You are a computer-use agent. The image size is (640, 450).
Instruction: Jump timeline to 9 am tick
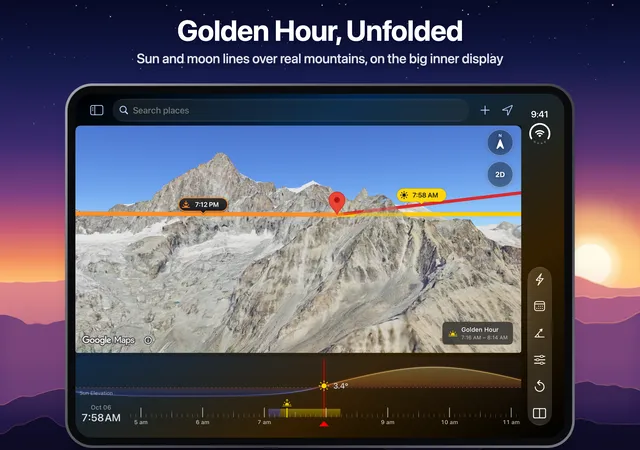(x=388, y=412)
